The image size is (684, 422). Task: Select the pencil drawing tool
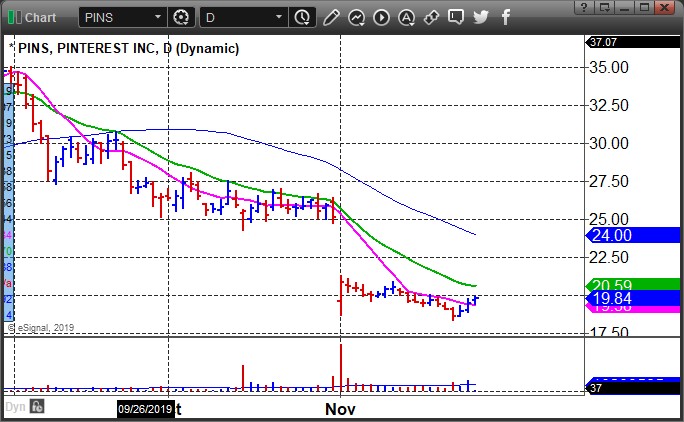tap(331, 17)
